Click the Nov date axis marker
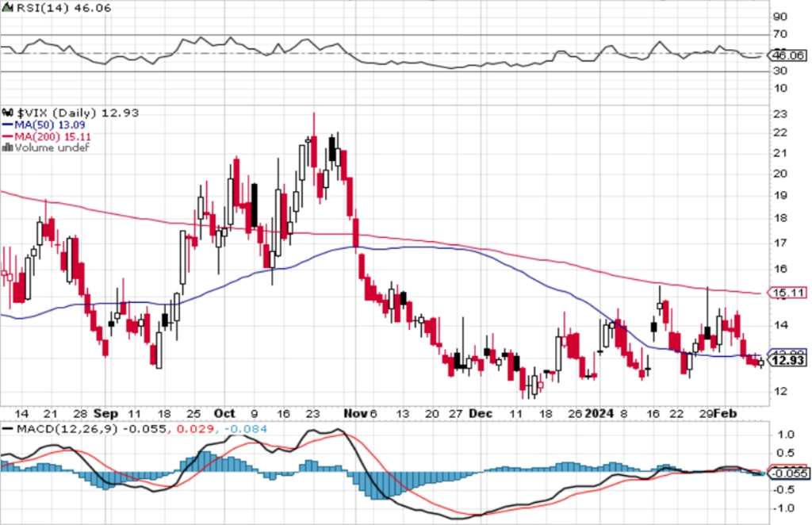This screenshot has width=812, height=525. click(356, 414)
